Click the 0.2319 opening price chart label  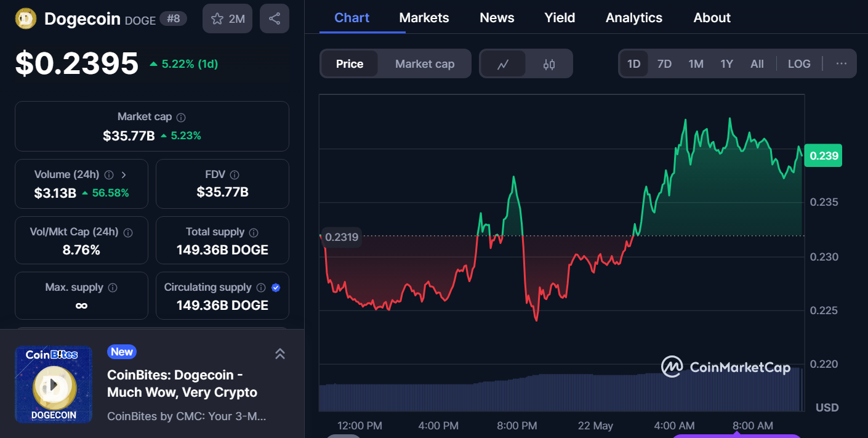(341, 237)
